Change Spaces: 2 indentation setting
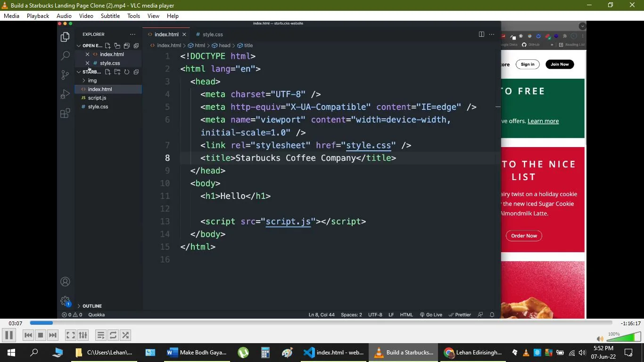Screen dimensions: 644x362 pos(351,315)
